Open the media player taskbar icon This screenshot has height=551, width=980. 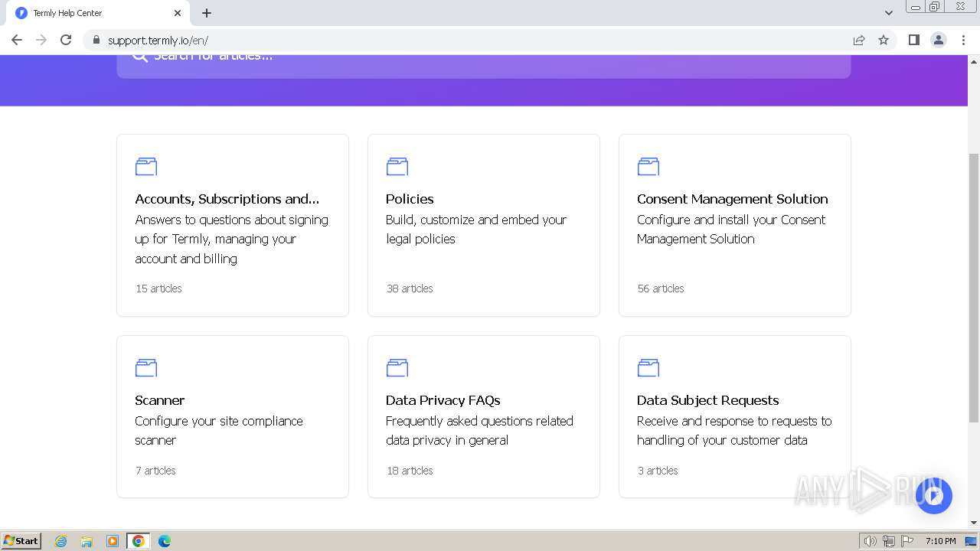click(x=113, y=541)
